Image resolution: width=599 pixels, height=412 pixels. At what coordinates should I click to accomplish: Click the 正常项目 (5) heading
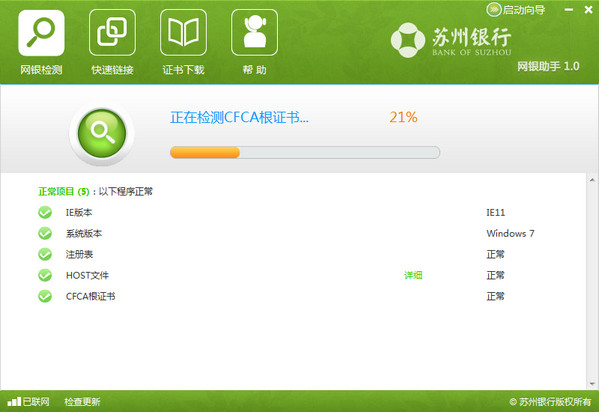tap(64, 191)
